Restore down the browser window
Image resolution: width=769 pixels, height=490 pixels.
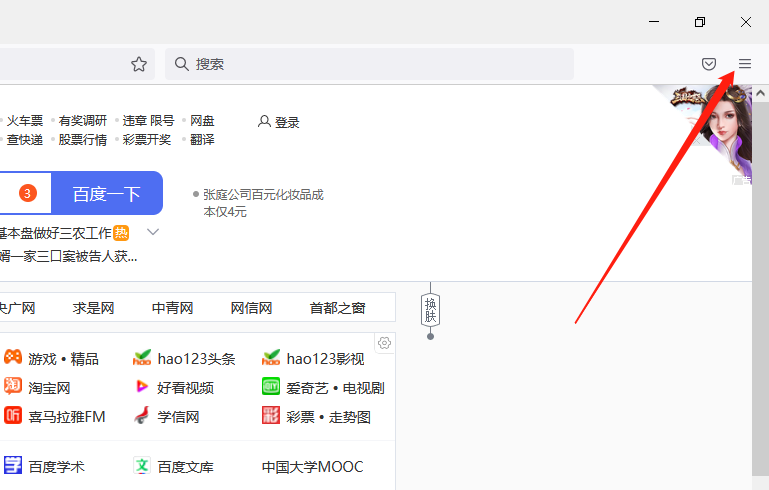[700, 22]
